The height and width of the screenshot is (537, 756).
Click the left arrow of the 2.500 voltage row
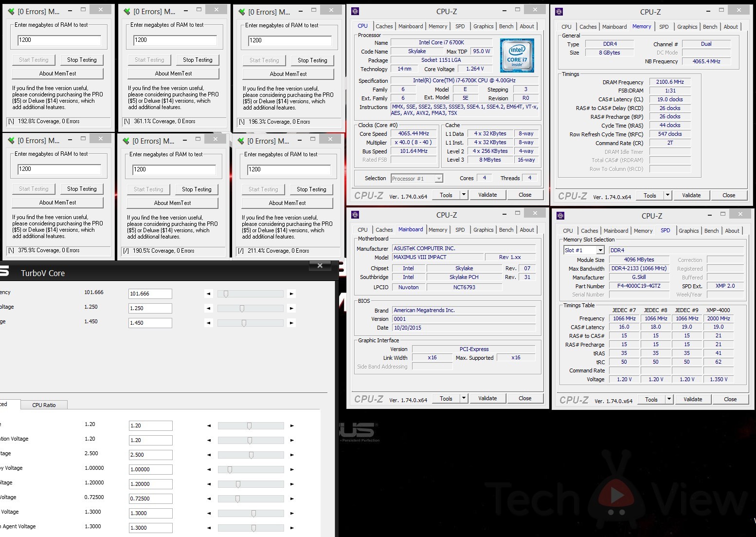(x=209, y=455)
